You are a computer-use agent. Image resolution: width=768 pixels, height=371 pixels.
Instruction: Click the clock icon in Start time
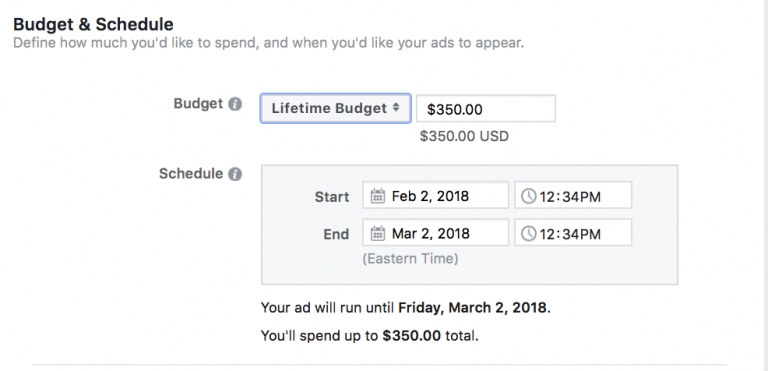click(x=528, y=197)
